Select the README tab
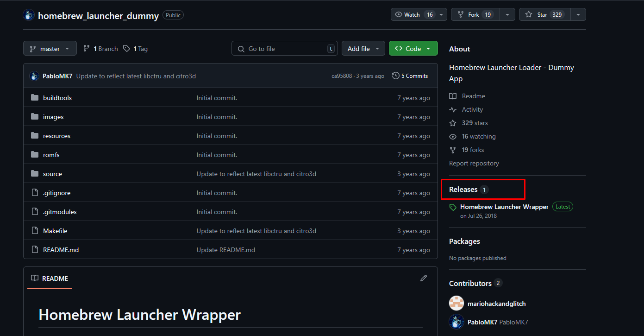The height and width of the screenshot is (336, 644). click(x=50, y=278)
